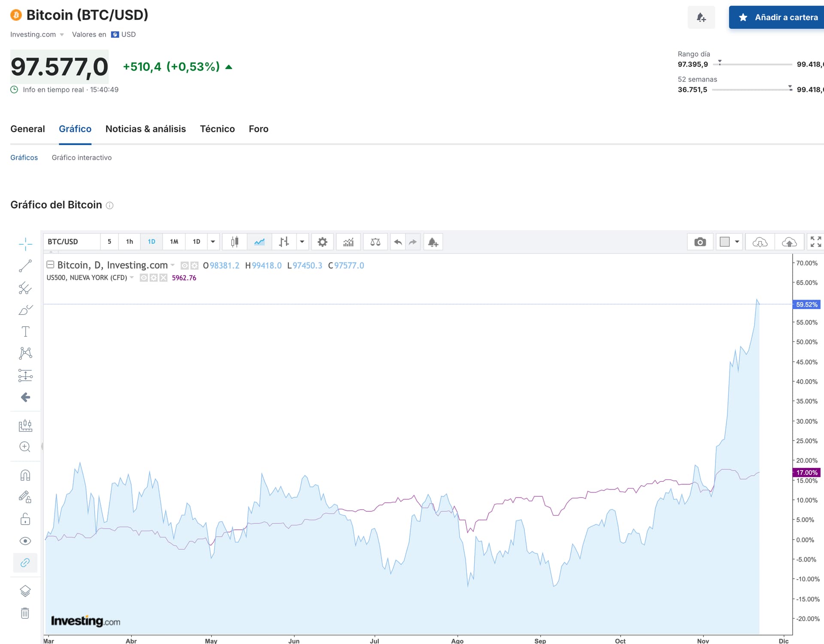Take a chart snapshot with camera icon
The width and height of the screenshot is (824, 644).
pos(700,242)
